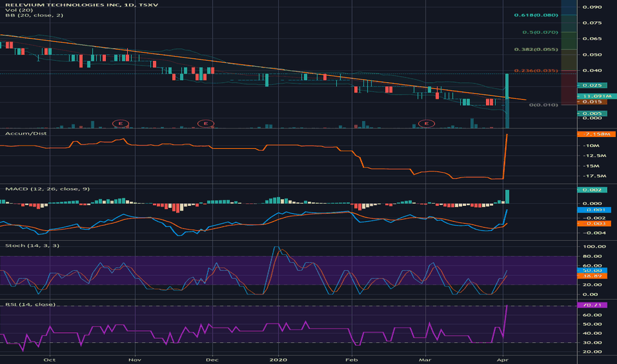Click the 0(0.010) Fibonacci level label
The image size is (617, 364).
[x=544, y=105]
